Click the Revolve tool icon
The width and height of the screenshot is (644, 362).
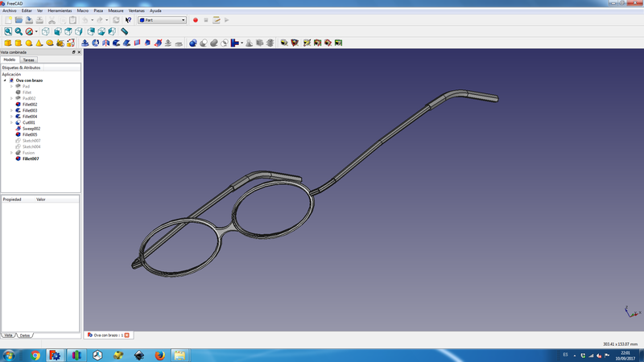[x=95, y=43]
